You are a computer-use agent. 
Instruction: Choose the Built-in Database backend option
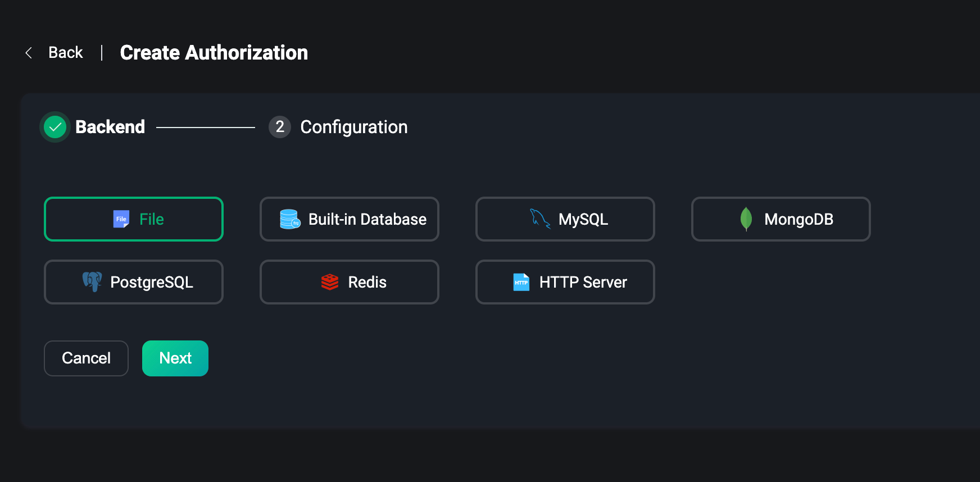(x=367, y=219)
